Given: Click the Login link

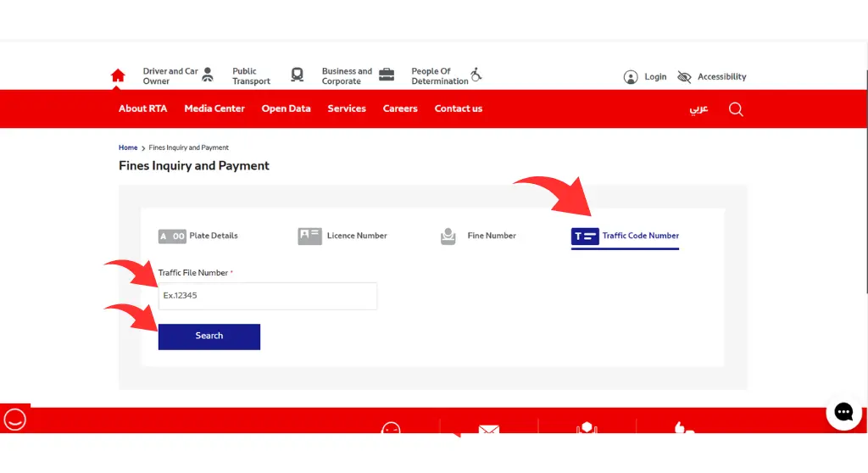Looking at the screenshot, I should pos(655,77).
